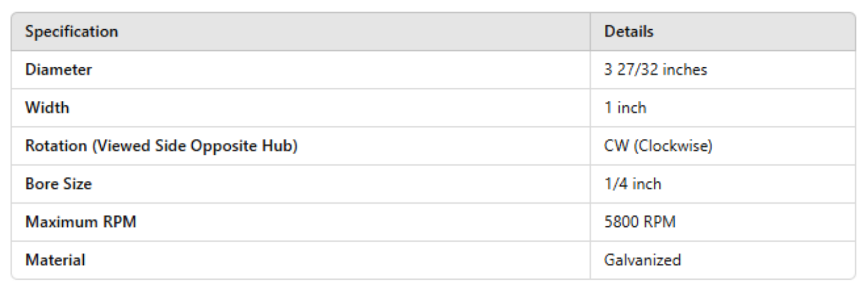868x293 pixels.
Task: Click the 1 inch width value
Action: tap(625, 108)
